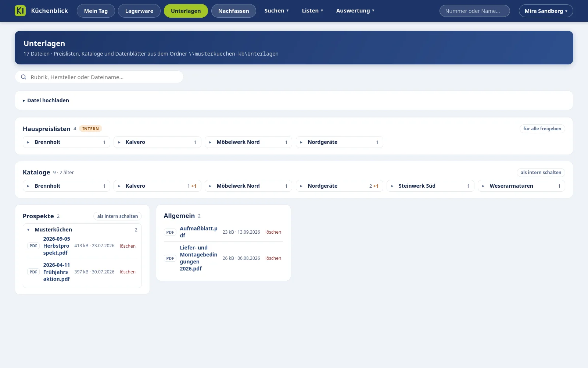Switch to the Lagerware tab
The image size is (588, 368).
pos(139,11)
